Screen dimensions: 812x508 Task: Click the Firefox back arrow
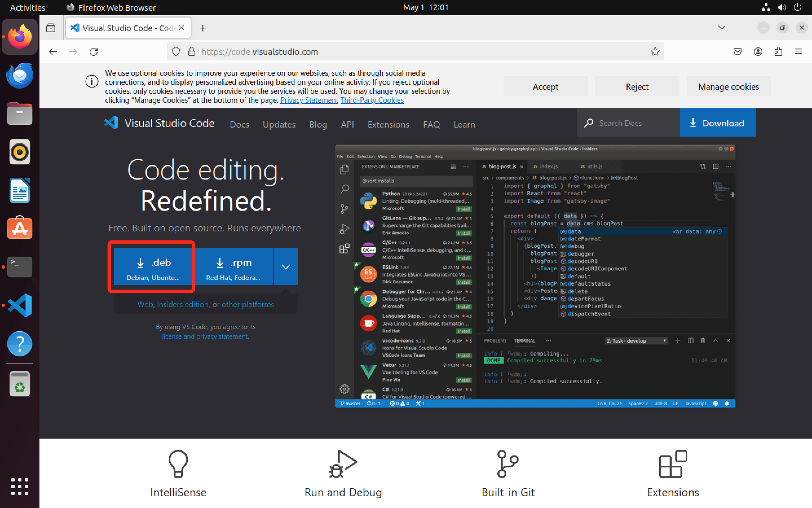click(x=53, y=52)
